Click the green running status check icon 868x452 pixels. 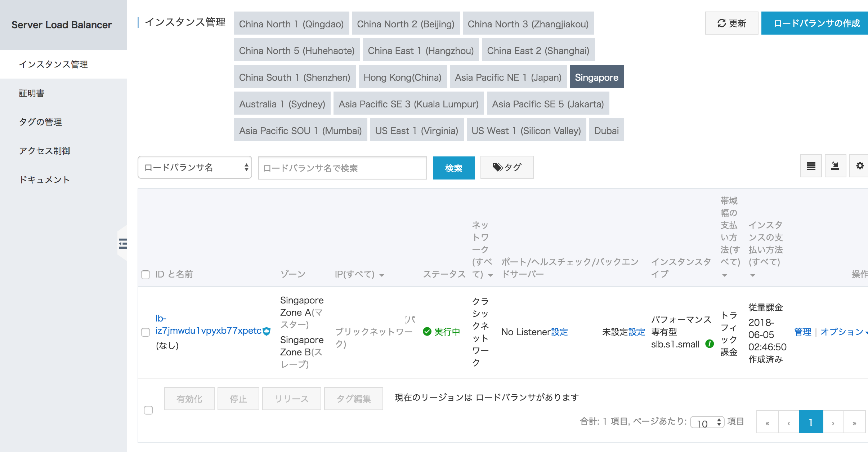427,332
